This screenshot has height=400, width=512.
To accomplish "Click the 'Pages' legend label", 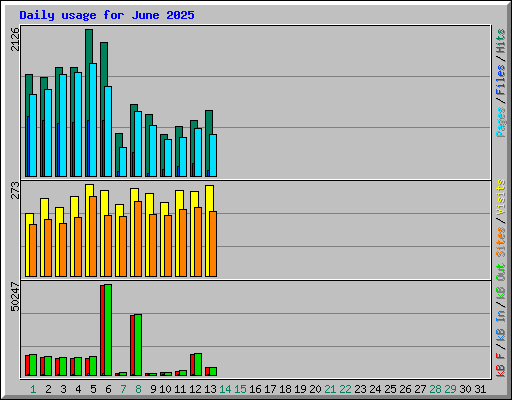I will click(x=500, y=122).
